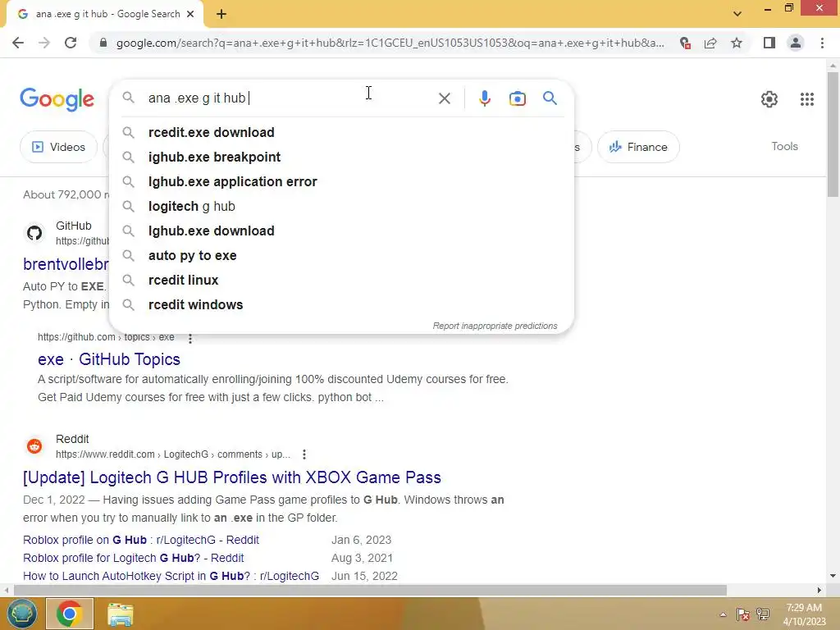Open File Explorer from the taskbar
The height and width of the screenshot is (630, 840).
click(121, 614)
